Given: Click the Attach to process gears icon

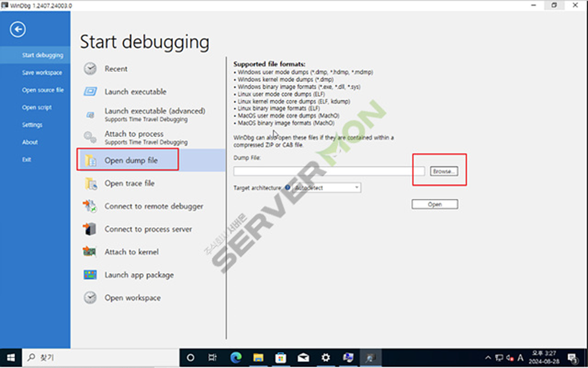Looking at the screenshot, I should tap(90, 137).
